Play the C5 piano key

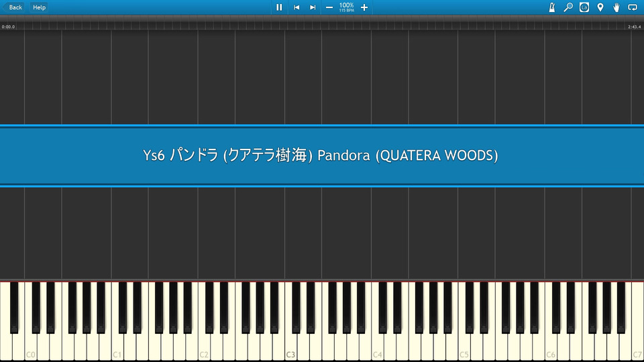(x=464, y=347)
